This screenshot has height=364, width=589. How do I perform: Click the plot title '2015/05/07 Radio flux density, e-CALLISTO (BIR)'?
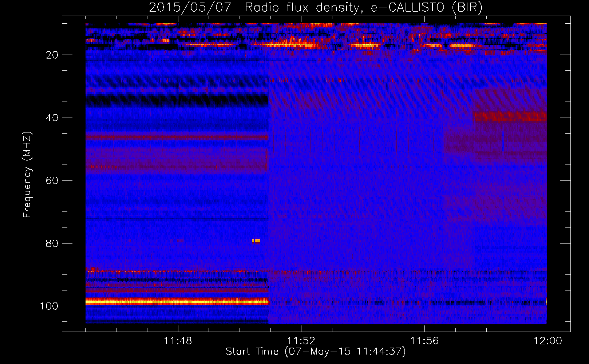click(x=316, y=7)
